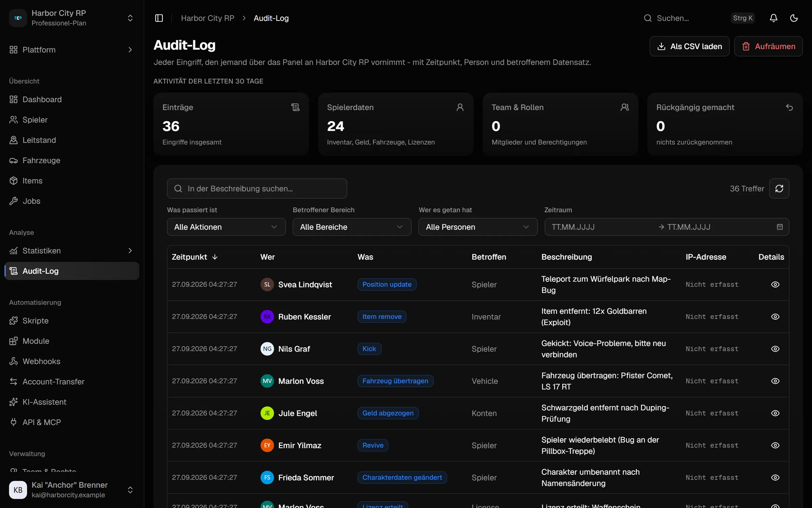Open details eye for Emir Yilmaz row
The width and height of the screenshot is (812, 508).
(x=775, y=445)
